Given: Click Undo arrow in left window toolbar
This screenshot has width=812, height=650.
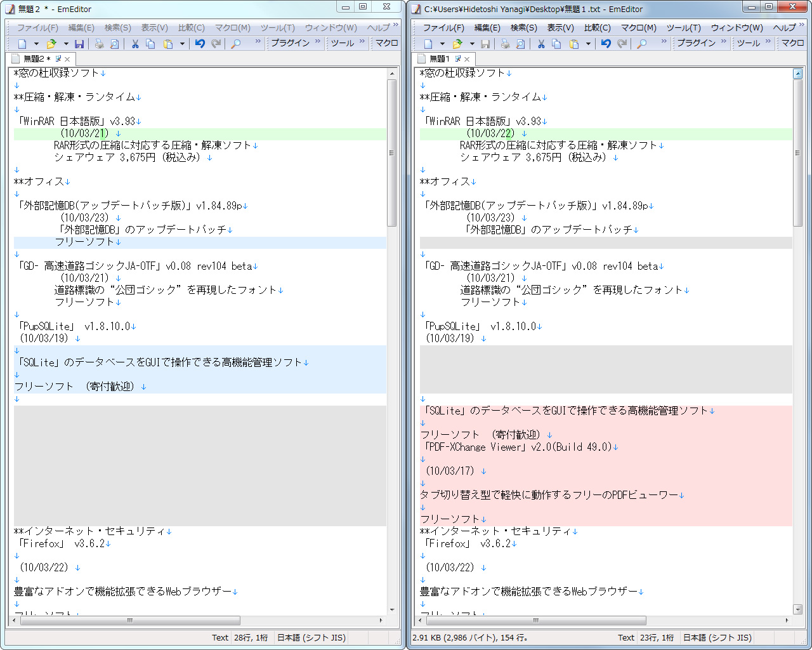Looking at the screenshot, I should 200,44.
